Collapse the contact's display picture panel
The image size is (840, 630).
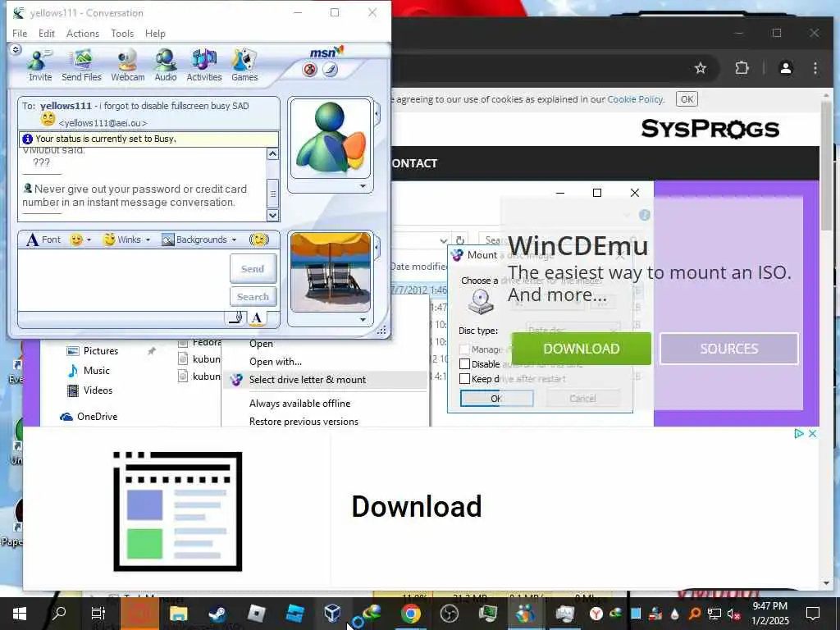point(377,113)
